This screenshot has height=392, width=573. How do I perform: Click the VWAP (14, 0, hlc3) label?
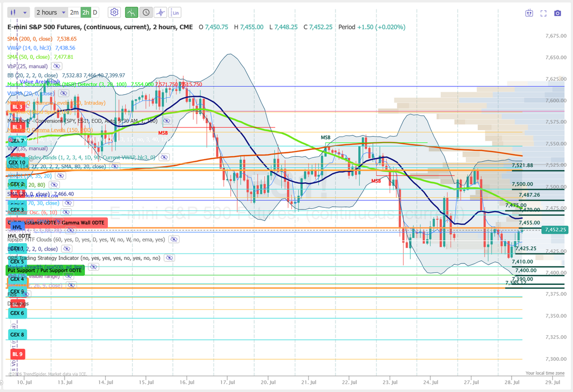pyautogui.click(x=29, y=48)
